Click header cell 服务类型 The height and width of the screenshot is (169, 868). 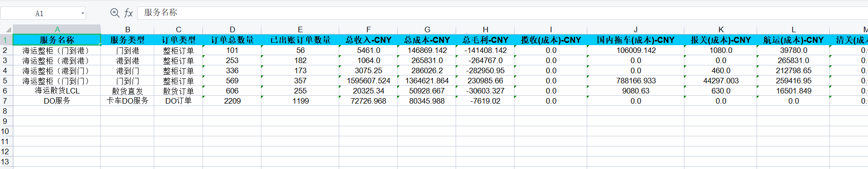tap(127, 40)
